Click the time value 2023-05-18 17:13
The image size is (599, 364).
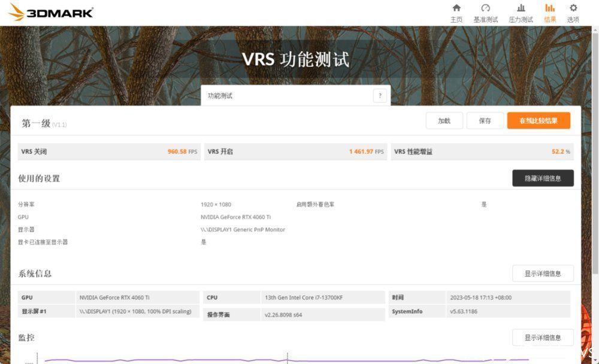[480, 298]
